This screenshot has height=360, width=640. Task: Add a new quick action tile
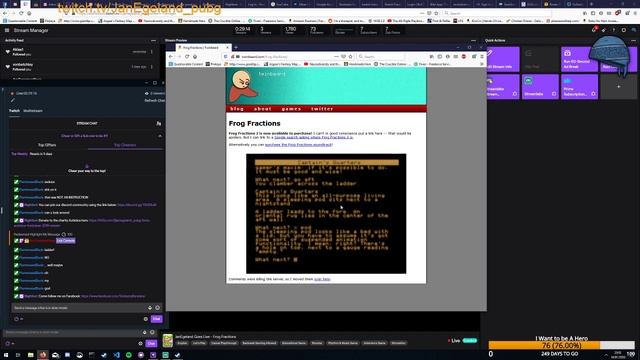[618, 86]
